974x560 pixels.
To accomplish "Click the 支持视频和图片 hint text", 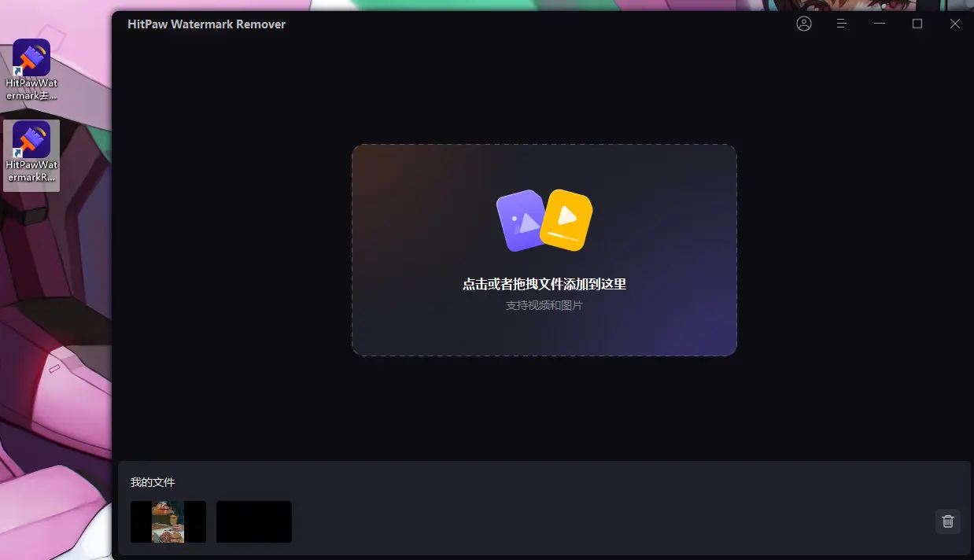I will [x=544, y=305].
